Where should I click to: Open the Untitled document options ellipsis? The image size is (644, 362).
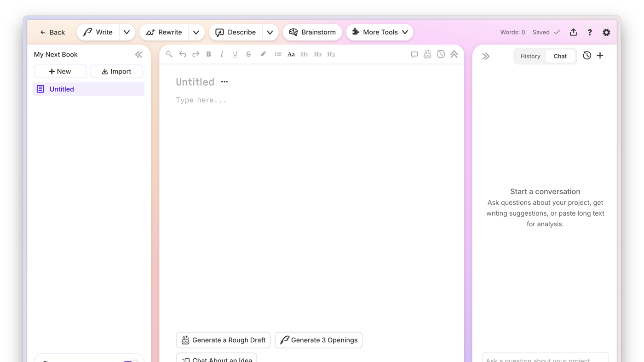click(224, 82)
